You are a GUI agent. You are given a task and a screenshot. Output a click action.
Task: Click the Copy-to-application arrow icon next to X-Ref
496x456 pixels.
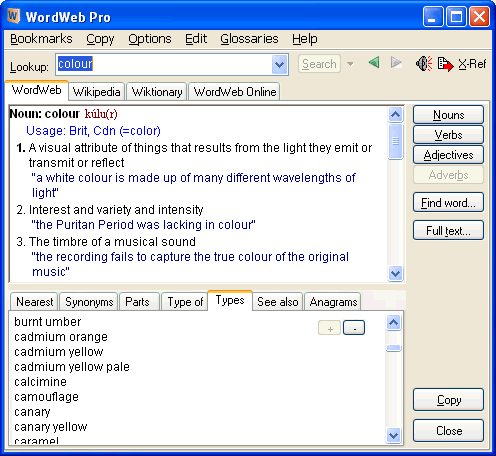(x=445, y=64)
